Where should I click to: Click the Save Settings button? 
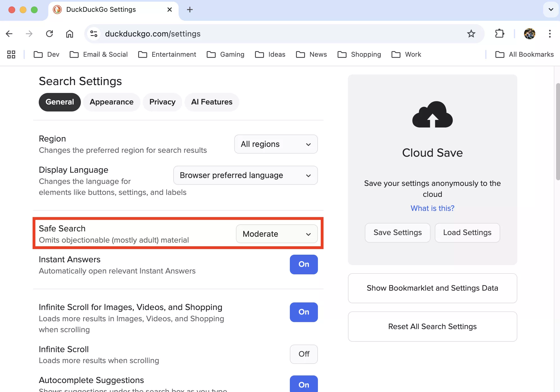click(397, 233)
